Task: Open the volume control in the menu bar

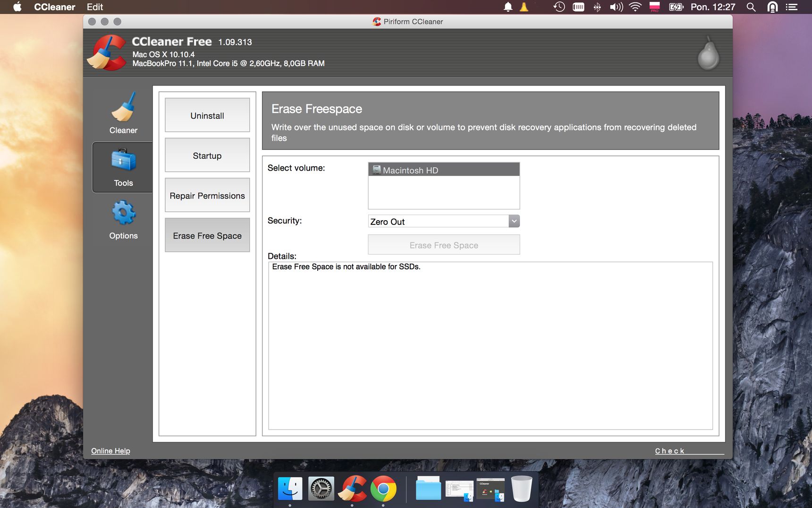Action: click(616, 7)
